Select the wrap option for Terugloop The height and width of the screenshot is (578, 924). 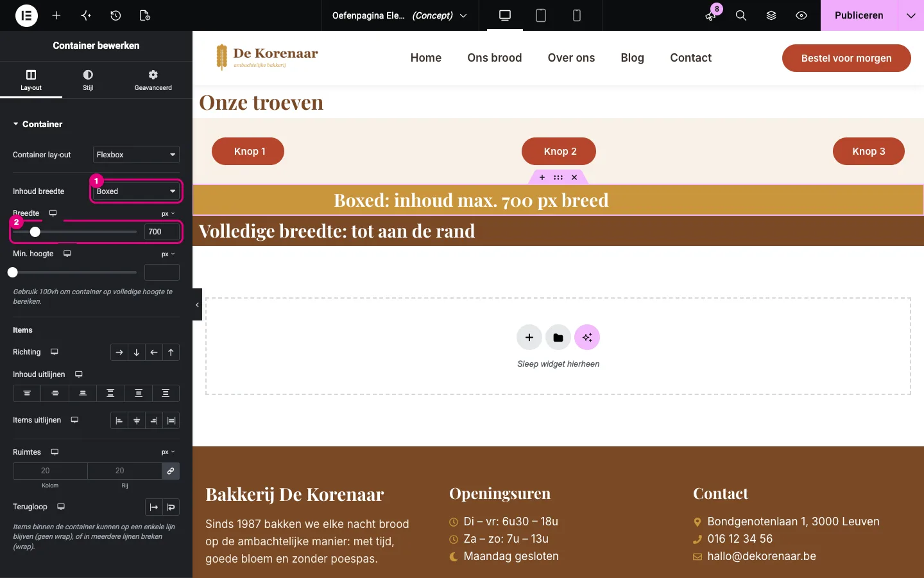[171, 507]
